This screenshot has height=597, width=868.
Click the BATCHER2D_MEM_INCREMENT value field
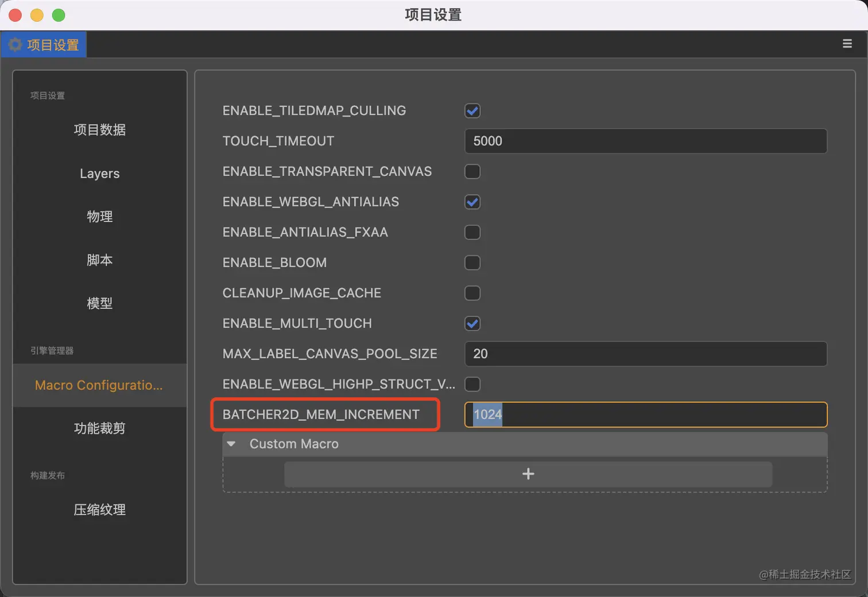click(646, 414)
